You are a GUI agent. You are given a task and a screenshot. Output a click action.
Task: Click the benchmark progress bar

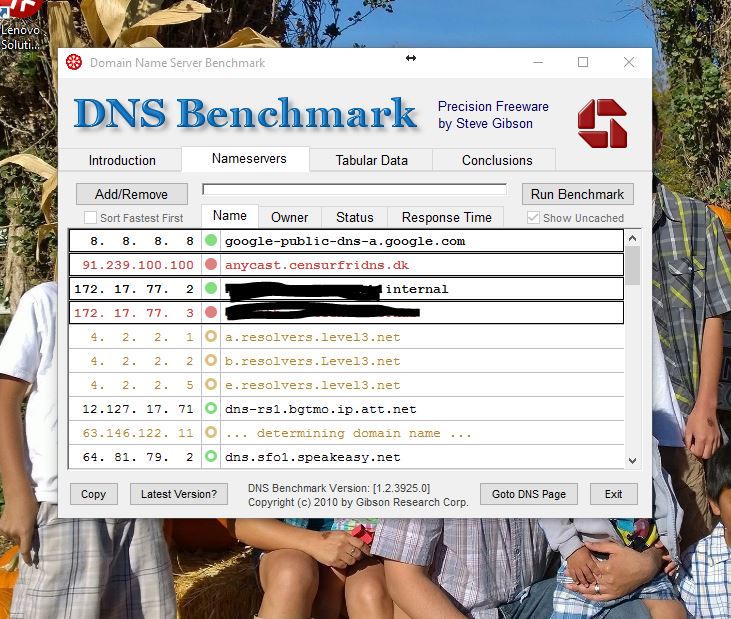pyautogui.click(x=354, y=189)
